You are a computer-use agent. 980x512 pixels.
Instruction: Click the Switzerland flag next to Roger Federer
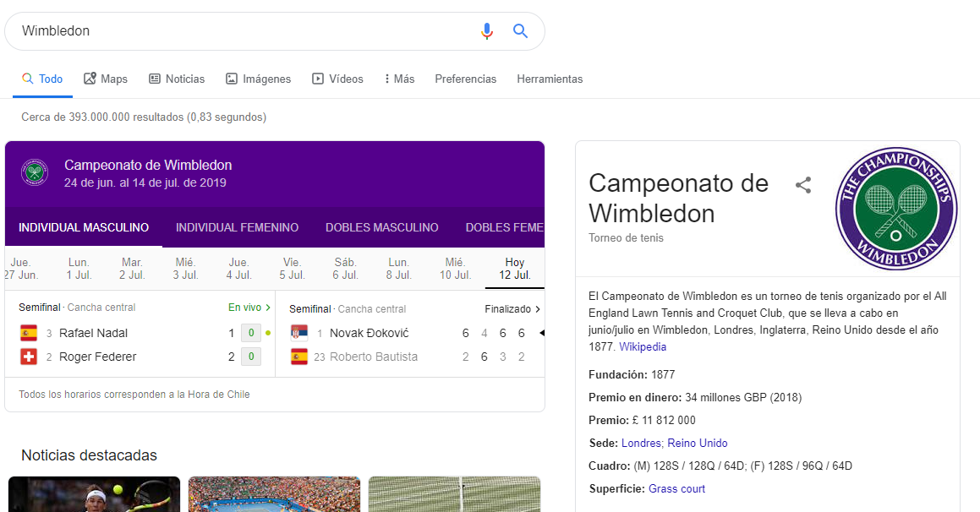[29, 357]
